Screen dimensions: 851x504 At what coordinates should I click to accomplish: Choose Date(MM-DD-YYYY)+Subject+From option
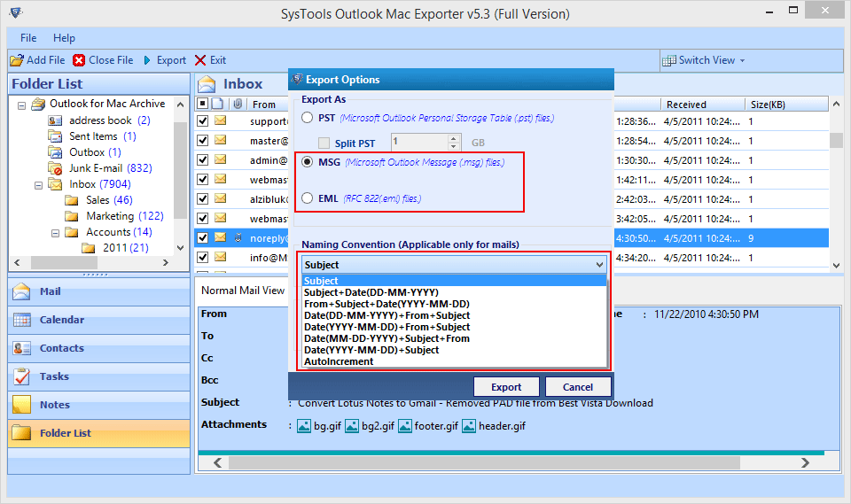[386, 338]
